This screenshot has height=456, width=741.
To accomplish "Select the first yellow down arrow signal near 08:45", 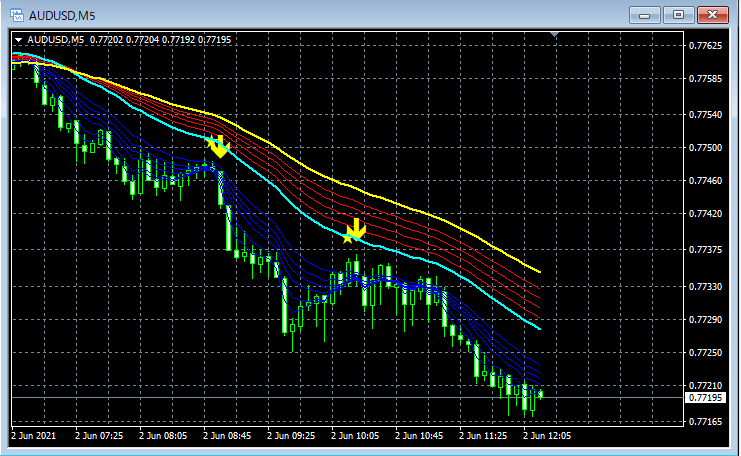I will pyautogui.click(x=218, y=146).
